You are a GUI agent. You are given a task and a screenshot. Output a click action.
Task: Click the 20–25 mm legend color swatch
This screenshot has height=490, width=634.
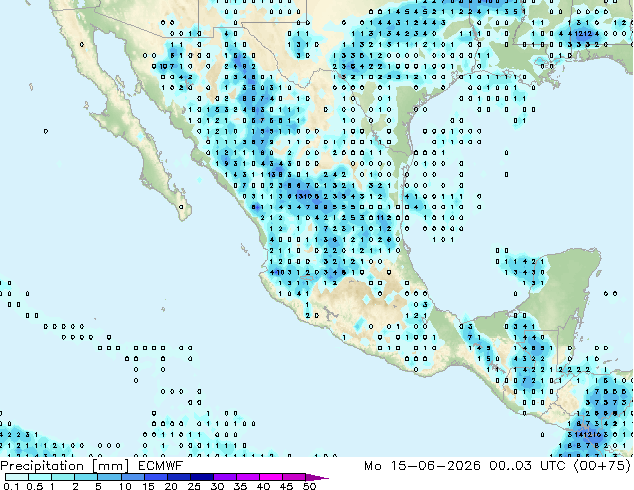pyautogui.click(x=178, y=477)
